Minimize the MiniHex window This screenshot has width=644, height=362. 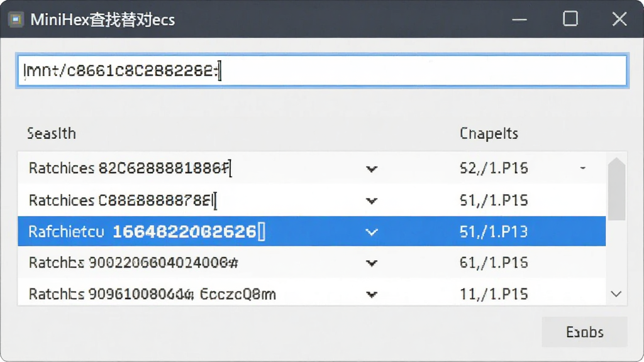tap(519, 19)
